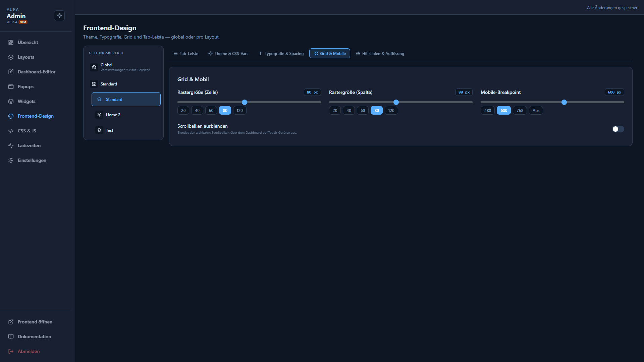Image resolution: width=644 pixels, height=362 pixels.
Task: Select 60 preset for Rastergröße (Spalte)
Action: pos(363,110)
